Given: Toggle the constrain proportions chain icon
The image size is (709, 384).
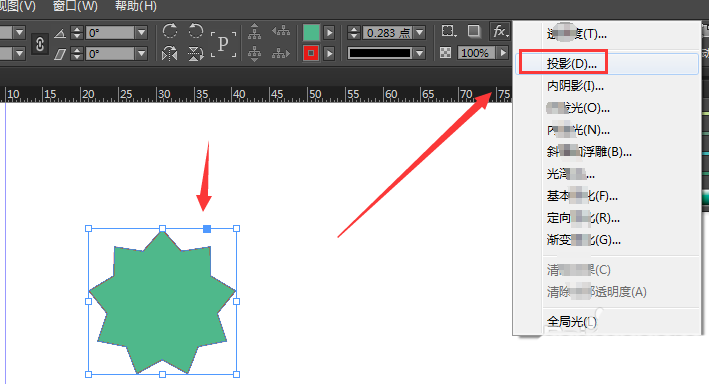Looking at the screenshot, I should tap(40, 43).
